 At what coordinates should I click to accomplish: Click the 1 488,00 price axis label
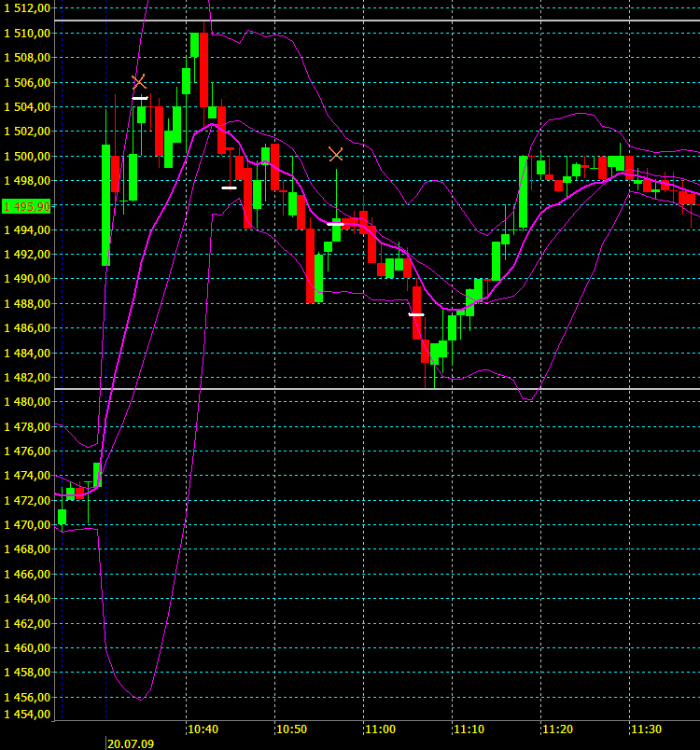coord(27,303)
